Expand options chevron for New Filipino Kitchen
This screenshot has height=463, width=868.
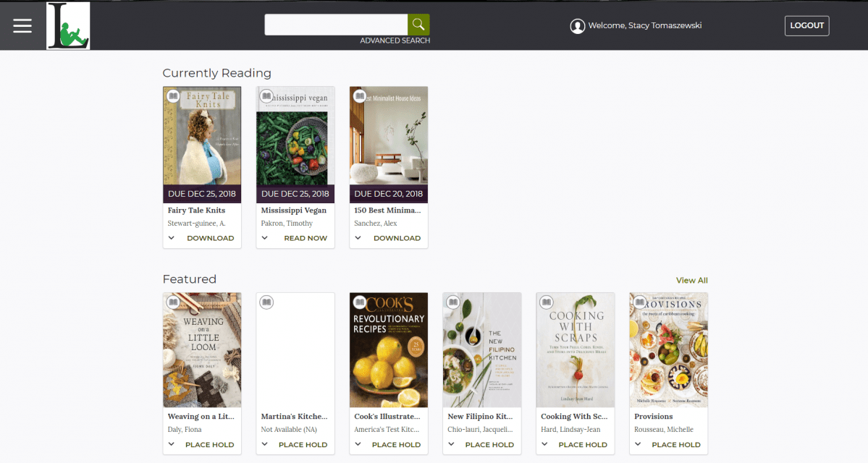coord(451,444)
